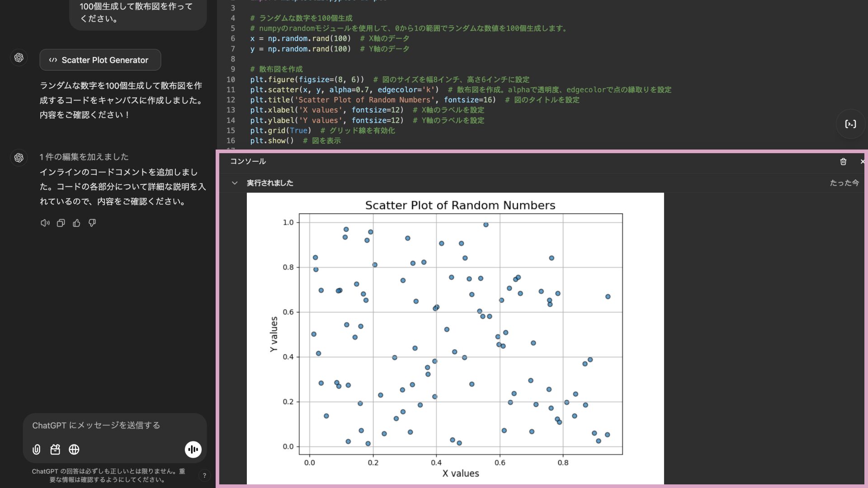Click the scatter plot output image
Screen dimensions: 868x488
pos(455,338)
